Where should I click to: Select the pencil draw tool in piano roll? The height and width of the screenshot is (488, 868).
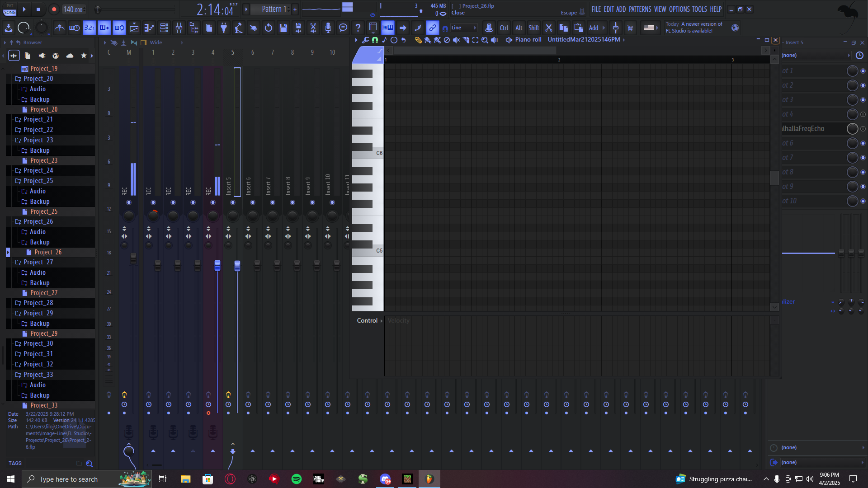[418, 40]
